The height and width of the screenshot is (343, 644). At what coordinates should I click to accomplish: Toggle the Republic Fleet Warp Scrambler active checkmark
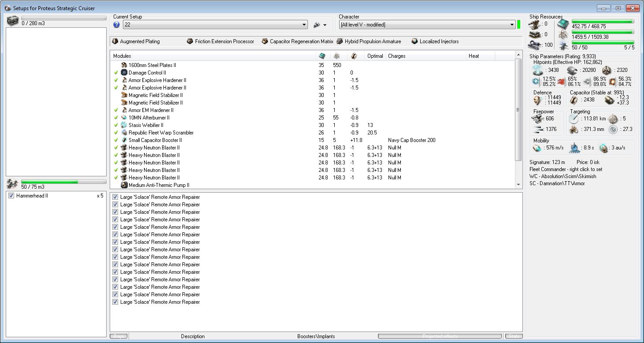coord(116,133)
